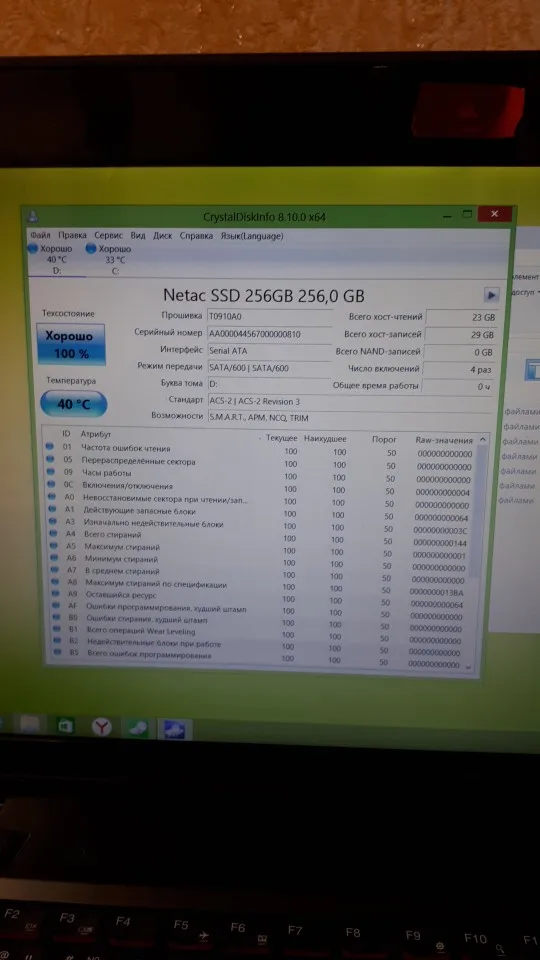Click the blue status dot of attribute A0

pyautogui.click(x=51, y=497)
